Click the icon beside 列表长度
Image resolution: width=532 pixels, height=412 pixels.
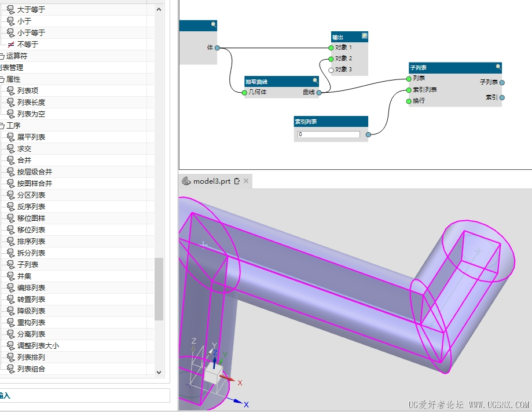click(11, 102)
